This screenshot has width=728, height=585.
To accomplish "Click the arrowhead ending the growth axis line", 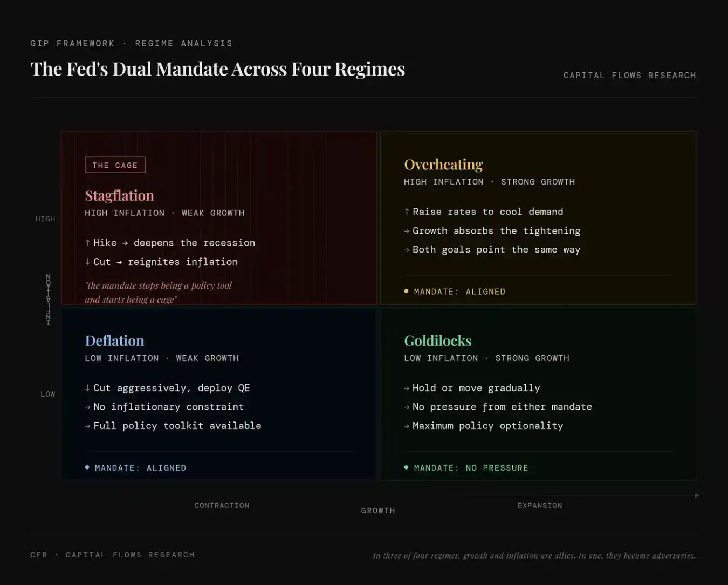I will coord(697,495).
